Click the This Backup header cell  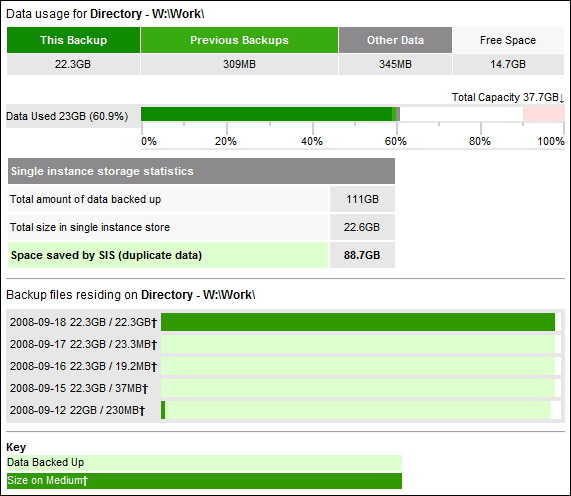coord(73,40)
